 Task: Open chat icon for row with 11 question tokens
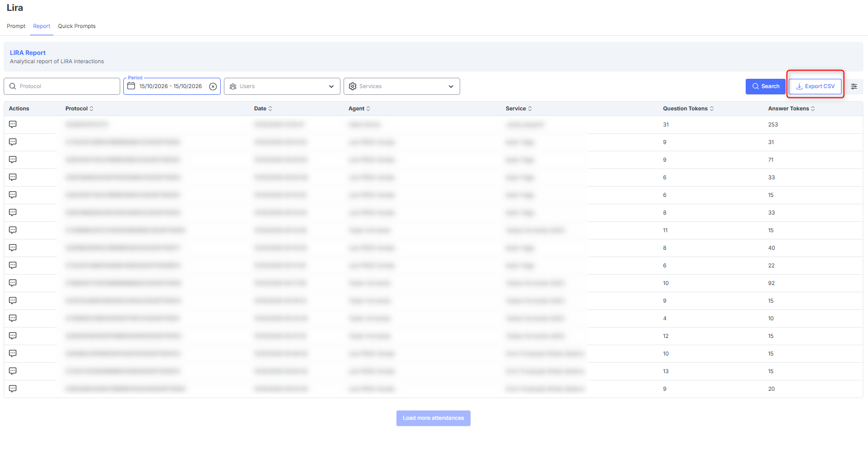pyautogui.click(x=13, y=230)
